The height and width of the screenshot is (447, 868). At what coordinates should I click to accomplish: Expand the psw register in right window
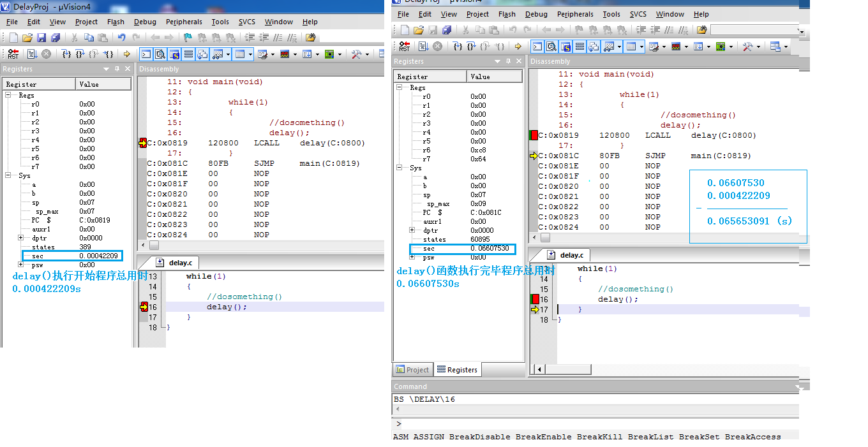[x=412, y=257]
